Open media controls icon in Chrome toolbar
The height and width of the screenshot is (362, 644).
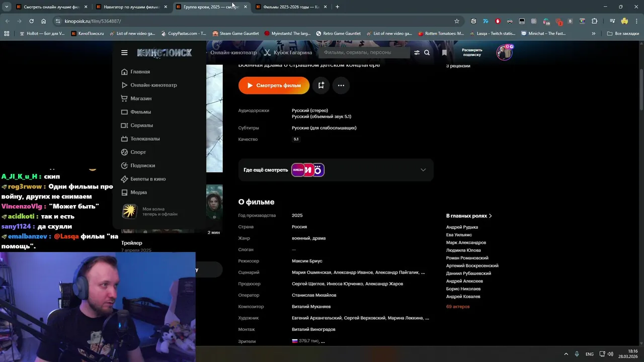612,21
